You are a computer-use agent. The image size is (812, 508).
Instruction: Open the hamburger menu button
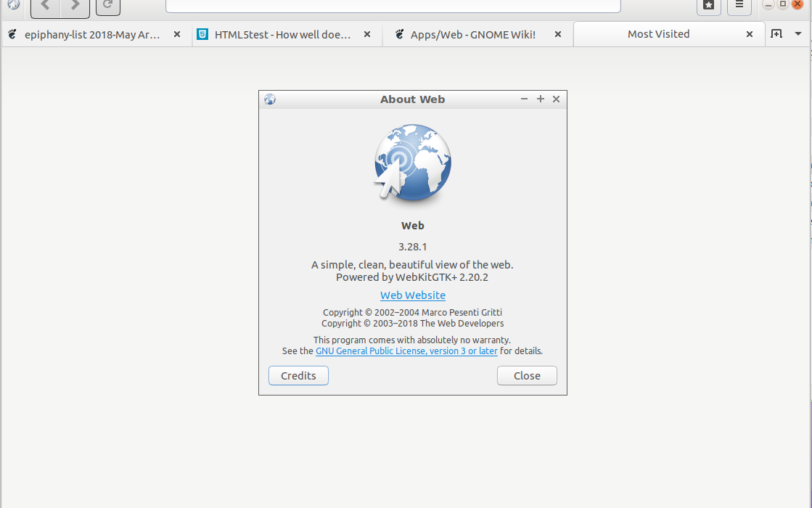[739, 6]
